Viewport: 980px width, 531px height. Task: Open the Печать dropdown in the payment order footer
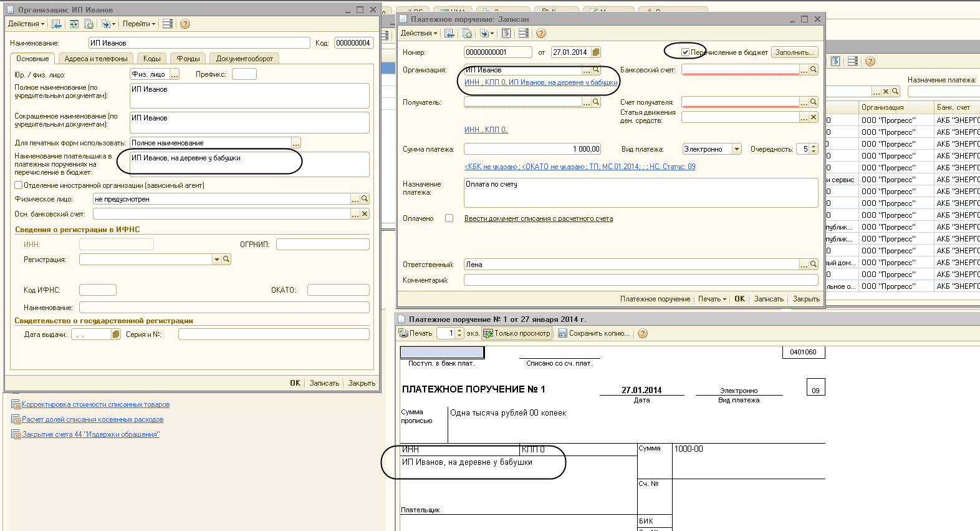click(x=712, y=299)
